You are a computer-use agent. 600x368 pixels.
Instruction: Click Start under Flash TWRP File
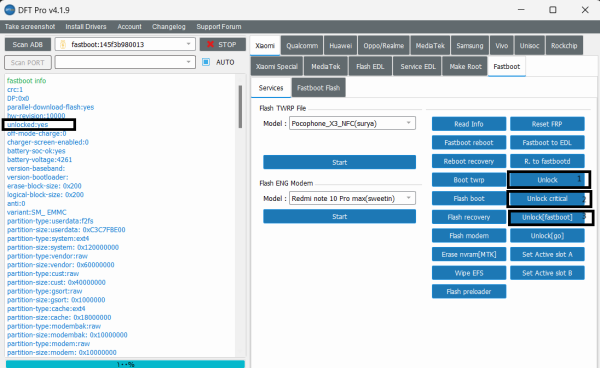point(339,162)
